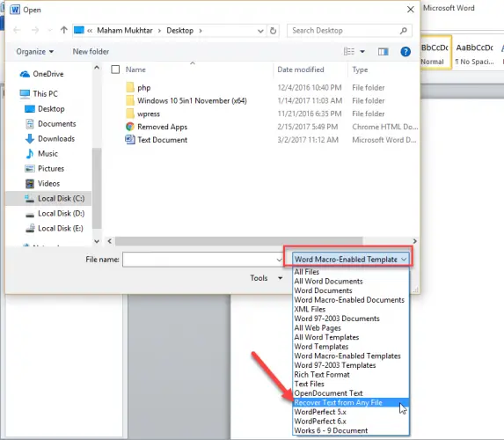This screenshot has width=504, height=440.
Task: Choose Rich Text Format filter
Action: pos(351,374)
